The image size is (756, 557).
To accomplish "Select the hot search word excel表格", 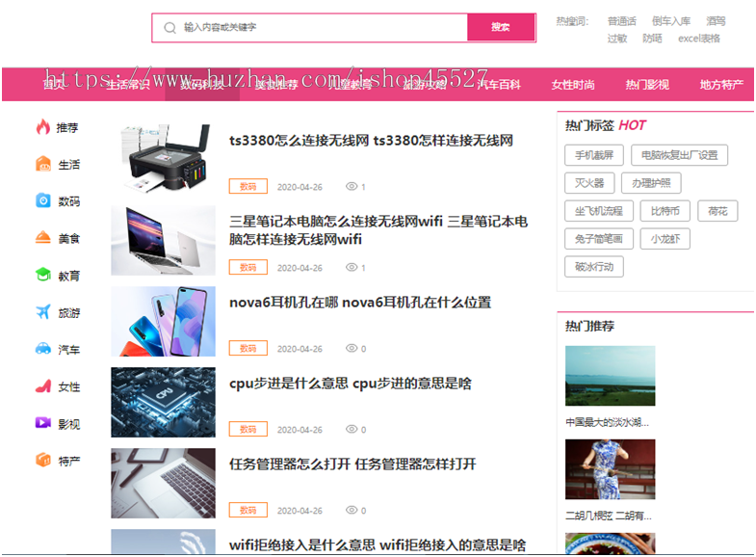I will (x=699, y=39).
